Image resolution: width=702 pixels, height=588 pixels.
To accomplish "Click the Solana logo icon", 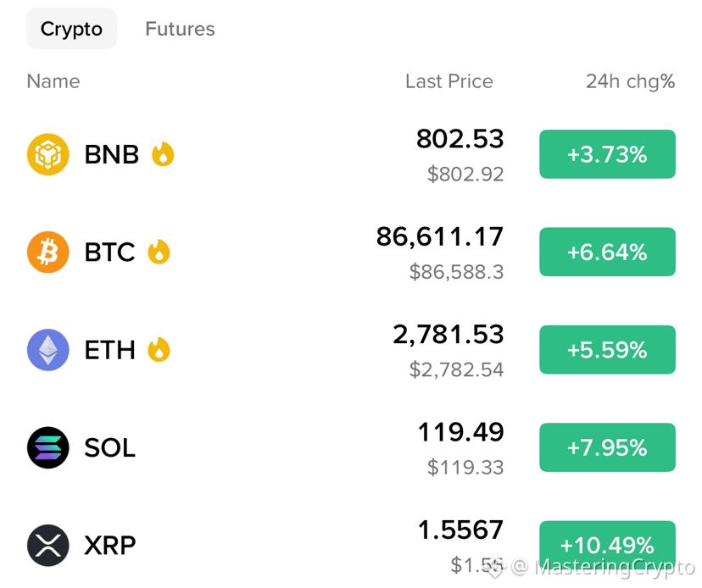I will [48, 447].
